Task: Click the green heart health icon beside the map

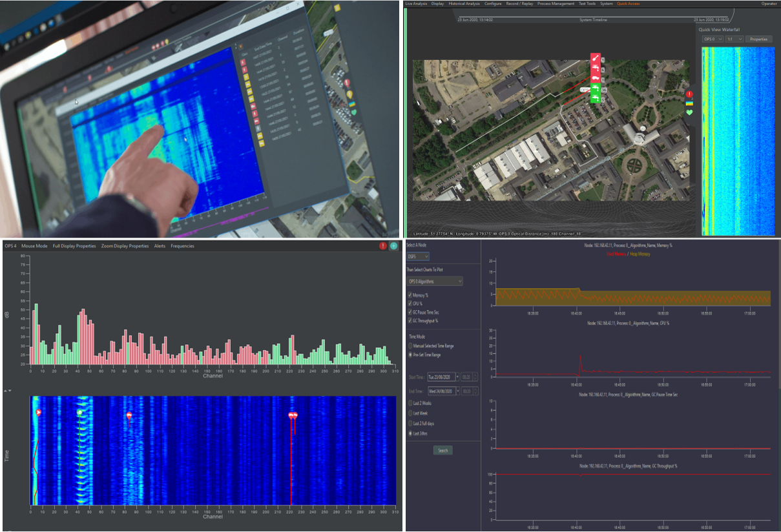Action: tap(689, 112)
